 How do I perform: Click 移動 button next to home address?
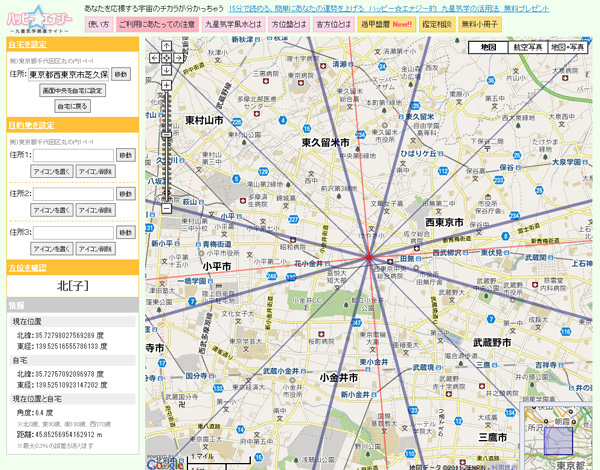click(x=121, y=74)
